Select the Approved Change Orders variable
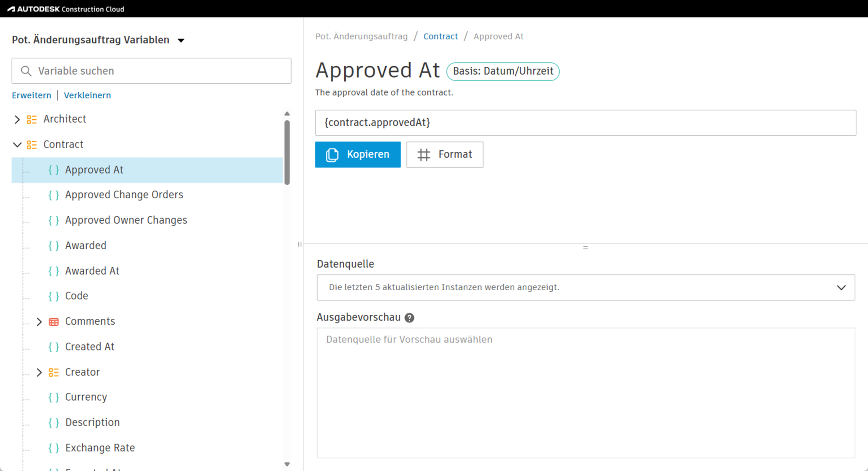This screenshot has width=868, height=471. click(124, 195)
